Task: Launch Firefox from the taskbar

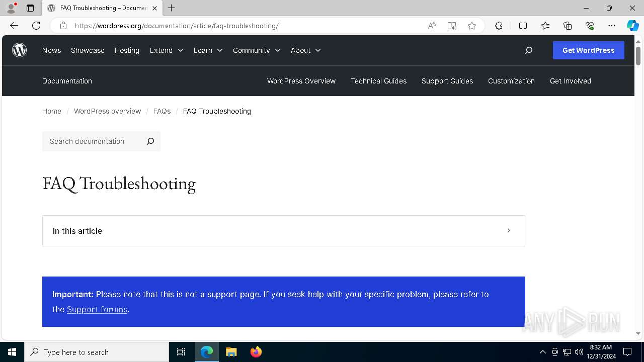Action: point(256,352)
